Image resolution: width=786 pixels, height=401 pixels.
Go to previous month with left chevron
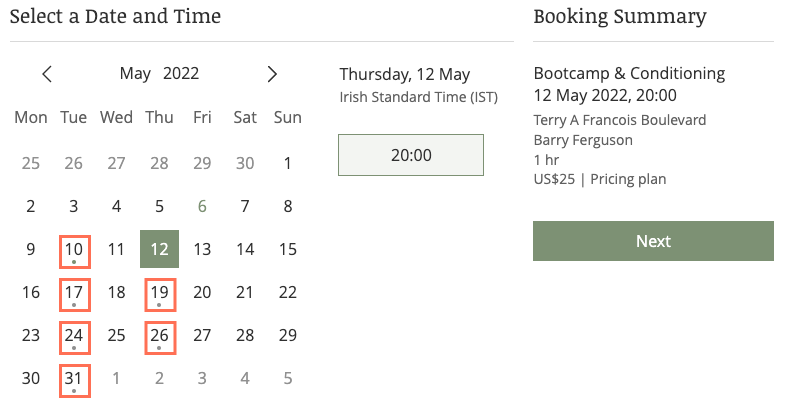click(47, 74)
